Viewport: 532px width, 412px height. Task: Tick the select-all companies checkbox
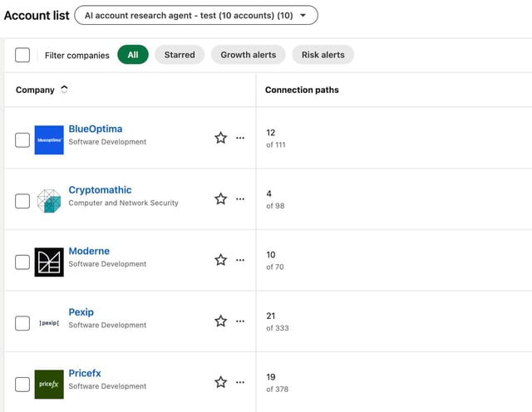tap(22, 55)
